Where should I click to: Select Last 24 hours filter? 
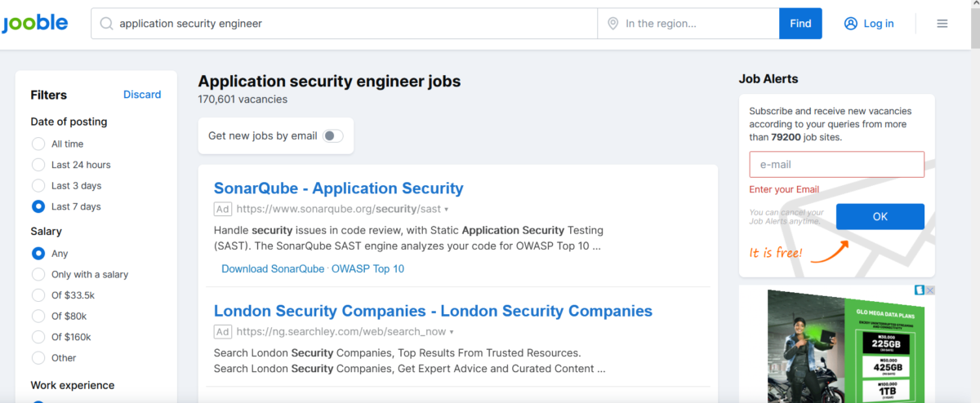(38, 164)
